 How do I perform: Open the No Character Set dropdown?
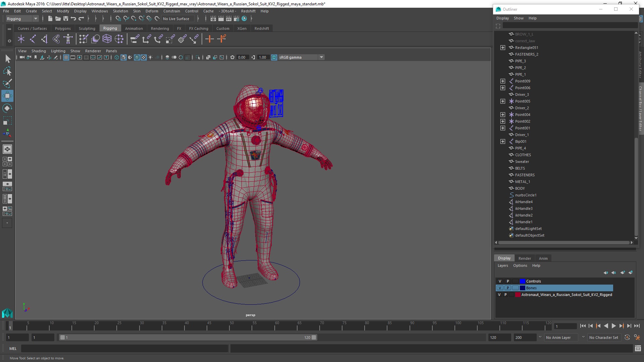[604, 338]
